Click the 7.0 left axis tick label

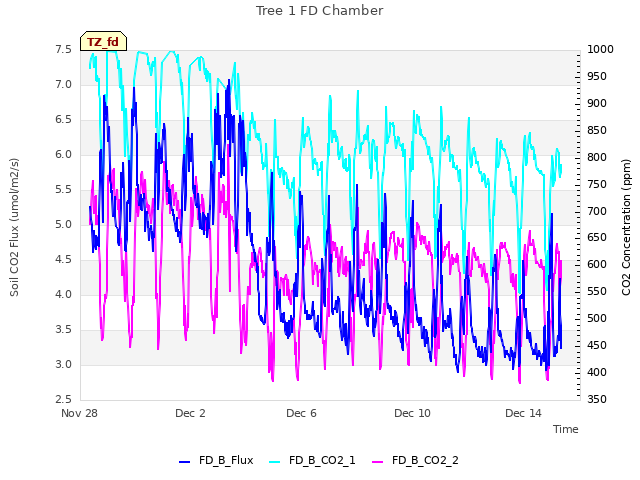(63, 84)
